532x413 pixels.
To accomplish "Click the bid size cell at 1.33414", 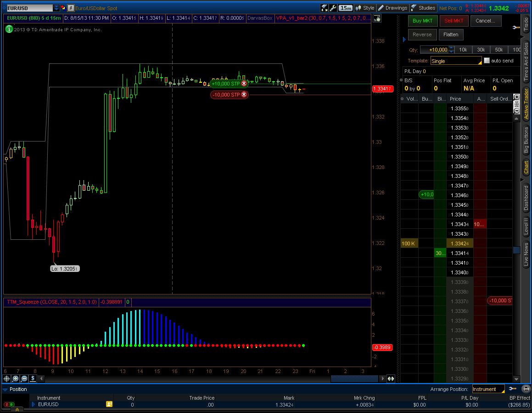I will click(440, 253).
